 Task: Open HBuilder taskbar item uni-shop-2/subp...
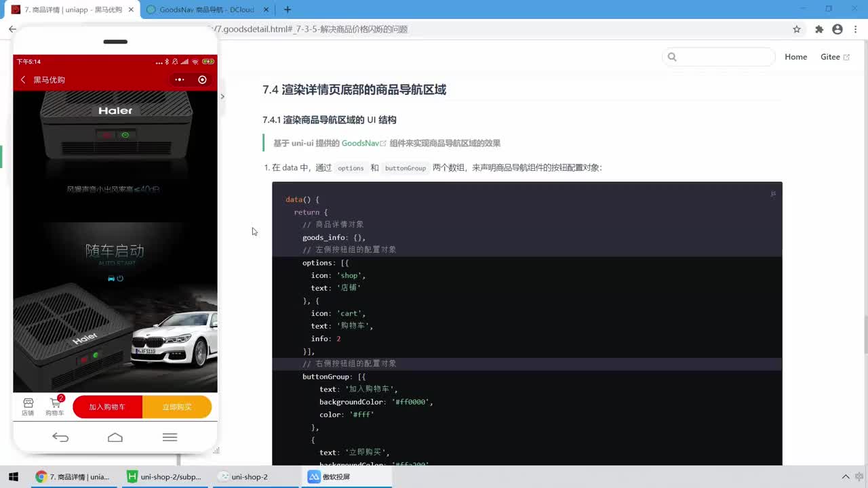pos(165,476)
